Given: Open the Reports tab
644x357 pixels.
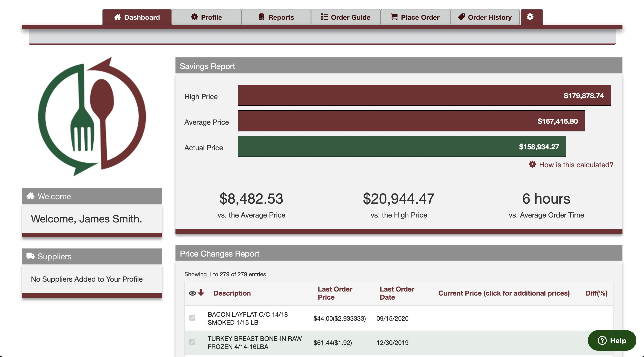Looking at the screenshot, I should coord(276,17).
